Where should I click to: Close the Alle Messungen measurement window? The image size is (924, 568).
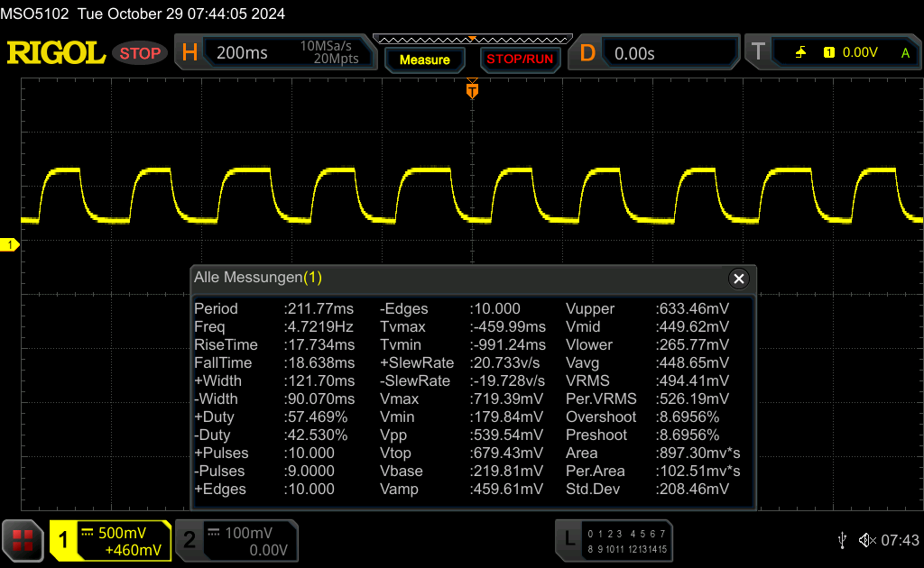point(739,279)
